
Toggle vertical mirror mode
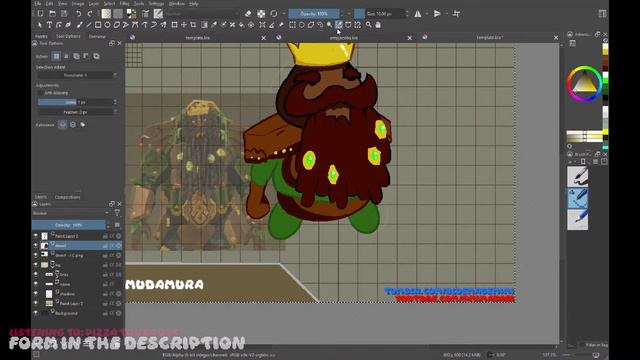[x=438, y=14]
